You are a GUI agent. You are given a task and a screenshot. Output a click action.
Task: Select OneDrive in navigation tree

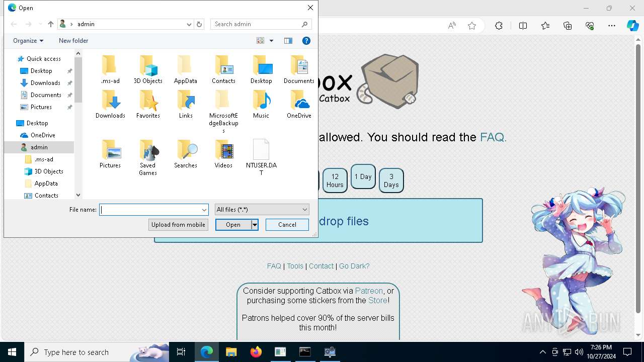tap(43, 135)
